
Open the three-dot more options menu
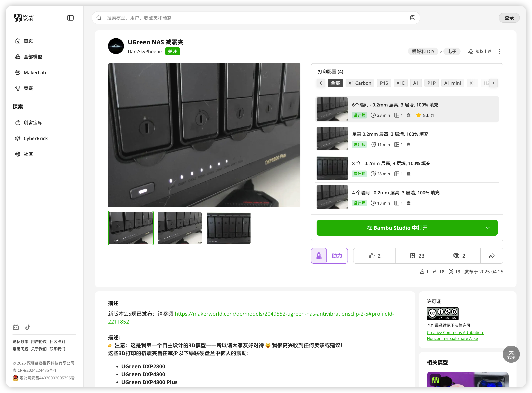499,51
